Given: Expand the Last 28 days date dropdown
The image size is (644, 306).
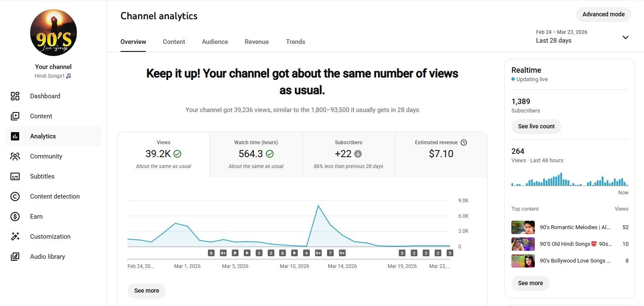Looking at the screenshot, I should tap(625, 37).
